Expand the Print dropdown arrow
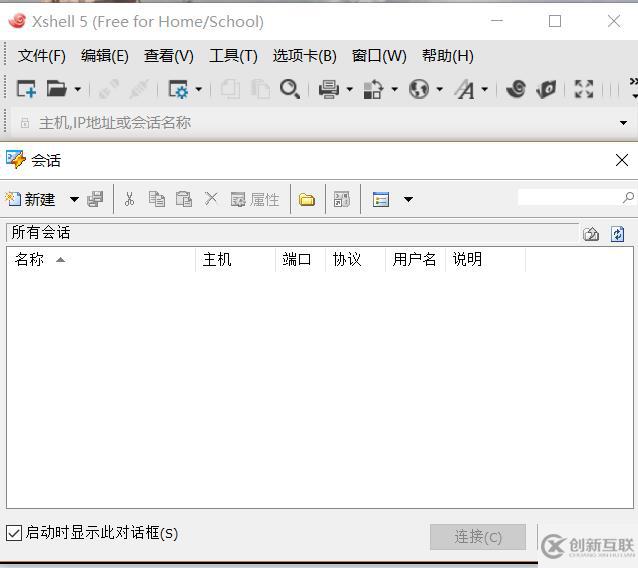Image resolution: width=638 pixels, height=568 pixels. coord(350,89)
